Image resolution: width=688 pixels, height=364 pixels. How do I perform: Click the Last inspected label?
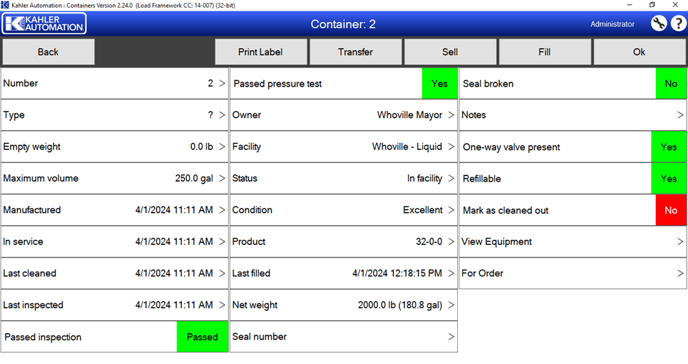(x=33, y=305)
